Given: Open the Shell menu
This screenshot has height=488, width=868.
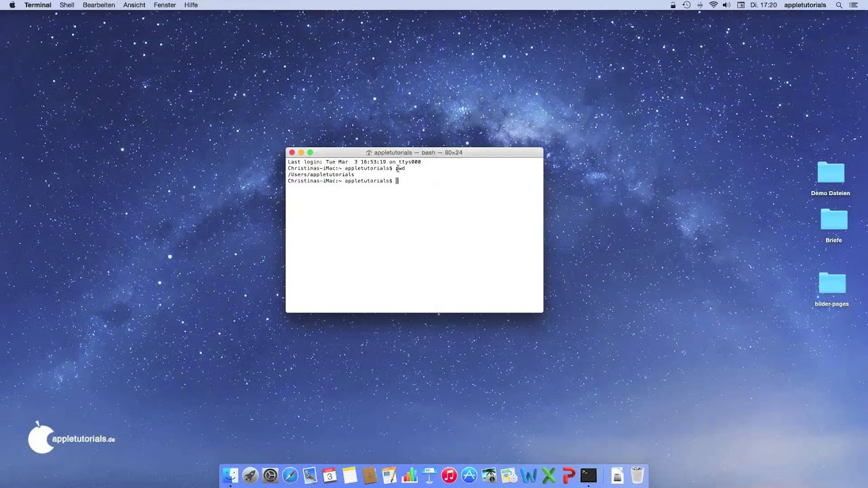Looking at the screenshot, I should coord(67,5).
